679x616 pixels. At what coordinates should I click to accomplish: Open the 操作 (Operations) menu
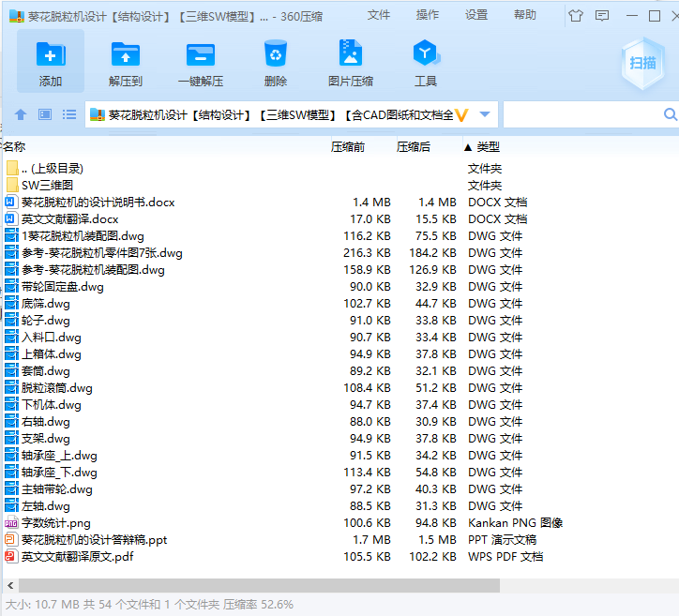point(428,15)
